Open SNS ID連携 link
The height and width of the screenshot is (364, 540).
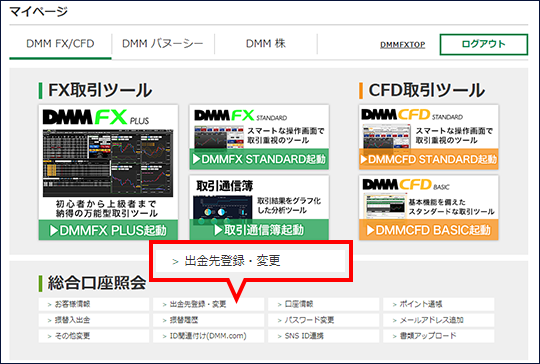coord(323,336)
